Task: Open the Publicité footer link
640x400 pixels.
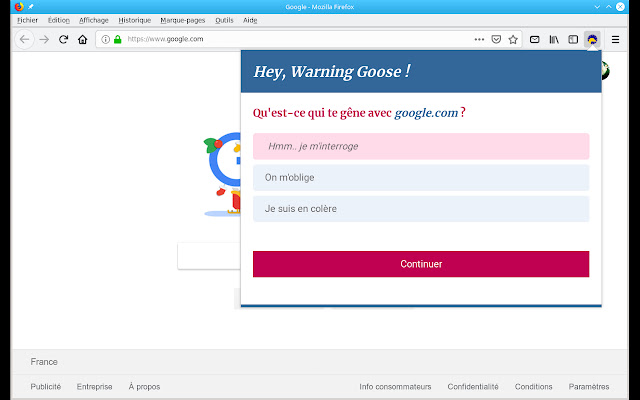Action: coord(46,387)
